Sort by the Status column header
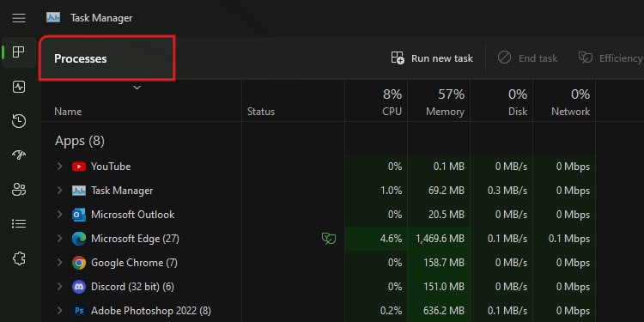 tap(261, 112)
